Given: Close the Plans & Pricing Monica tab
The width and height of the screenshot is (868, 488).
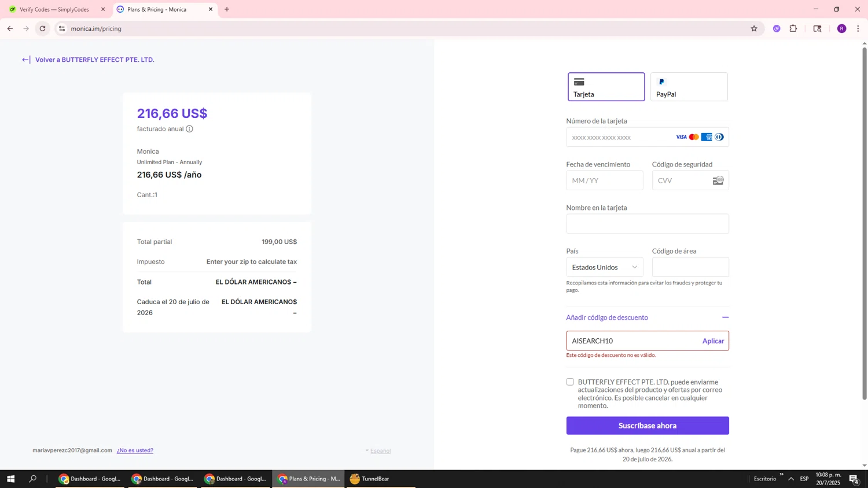Looking at the screenshot, I should [x=211, y=9].
